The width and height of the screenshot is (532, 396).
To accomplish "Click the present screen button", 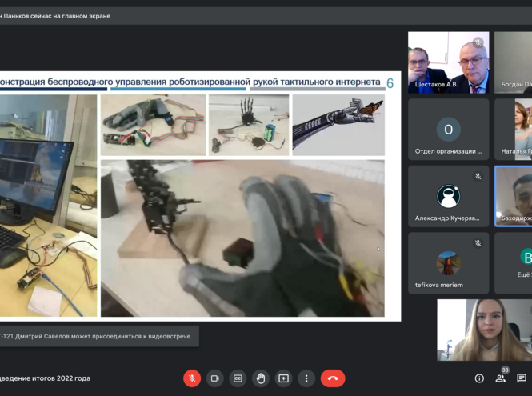I will (x=283, y=378).
